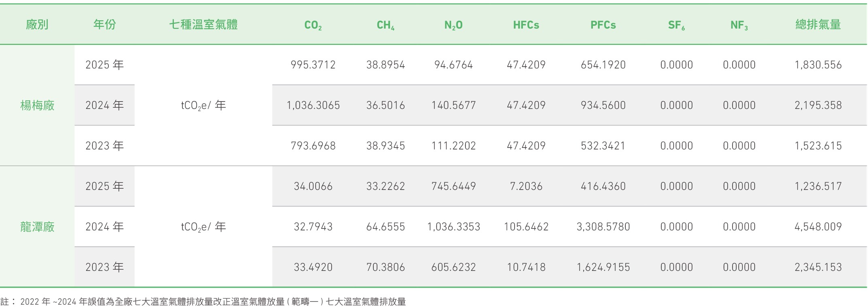The height and width of the screenshot is (308, 868).
Task: Click the 七種溫室氣體 header cell
Action: tap(203, 25)
